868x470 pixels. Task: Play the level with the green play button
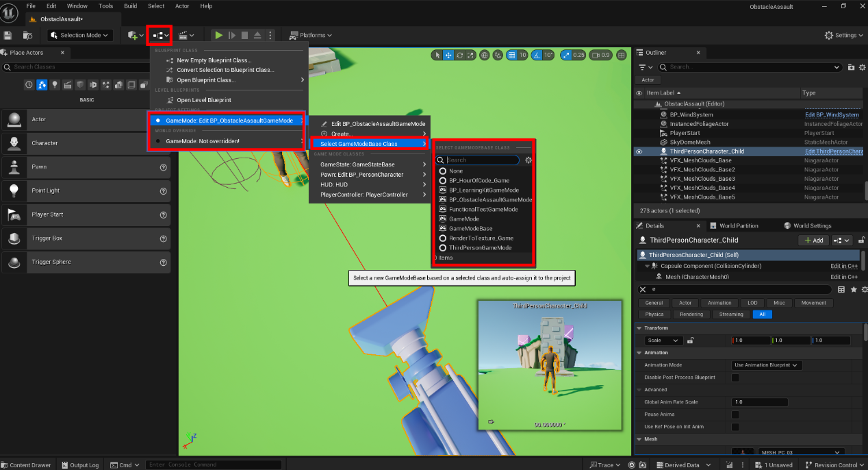[x=219, y=35]
